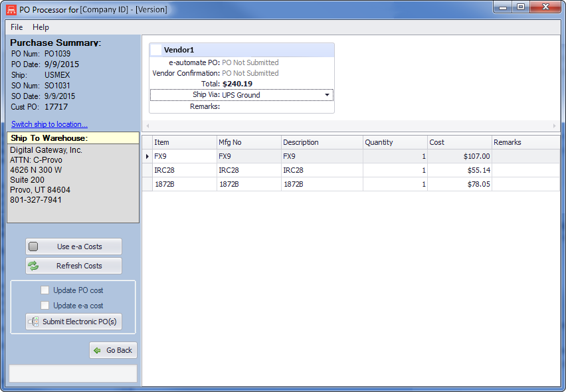Click Switch ship to location link

pyautogui.click(x=49, y=124)
